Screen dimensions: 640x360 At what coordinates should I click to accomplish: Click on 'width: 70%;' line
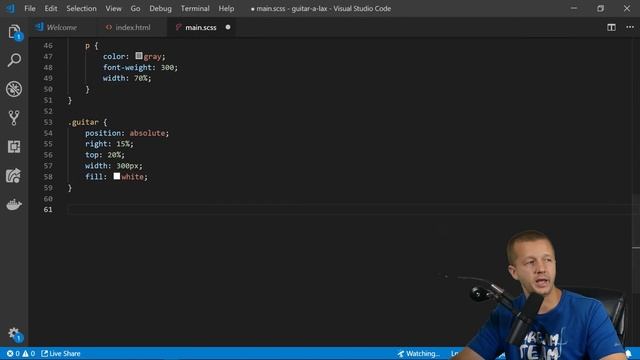point(127,78)
